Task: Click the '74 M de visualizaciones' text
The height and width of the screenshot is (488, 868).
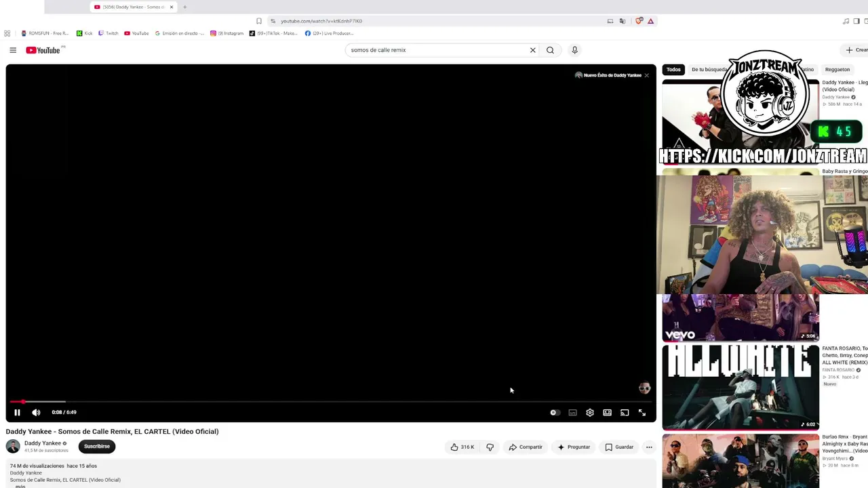Action: 37,466
